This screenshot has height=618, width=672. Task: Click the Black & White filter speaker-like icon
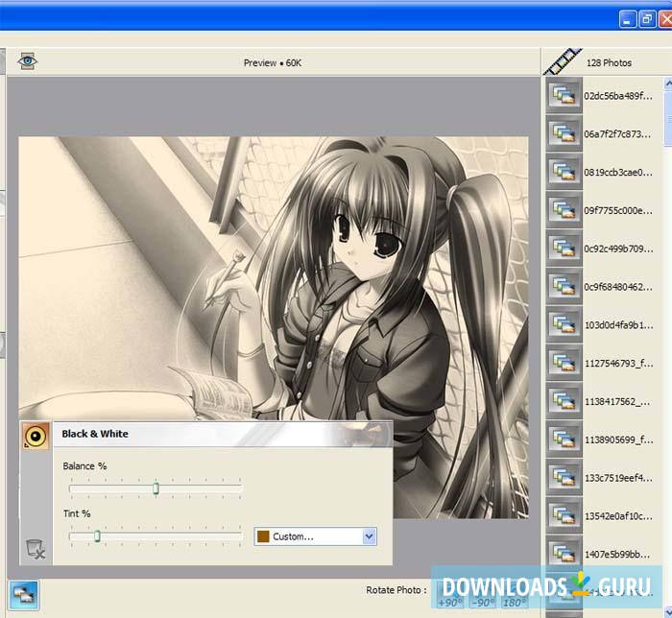click(36, 436)
